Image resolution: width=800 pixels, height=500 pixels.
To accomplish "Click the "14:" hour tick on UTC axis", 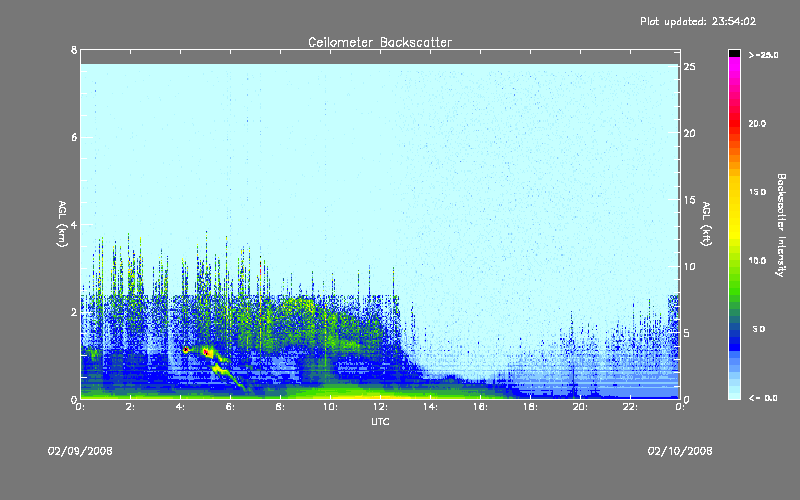I will (x=431, y=407).
